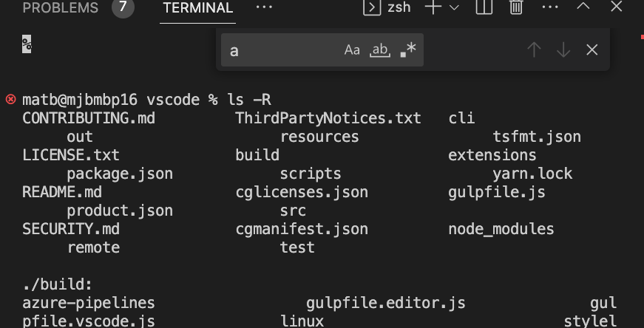Click the red command error decoration
644x328 pixels.
[x=10, y=99]
